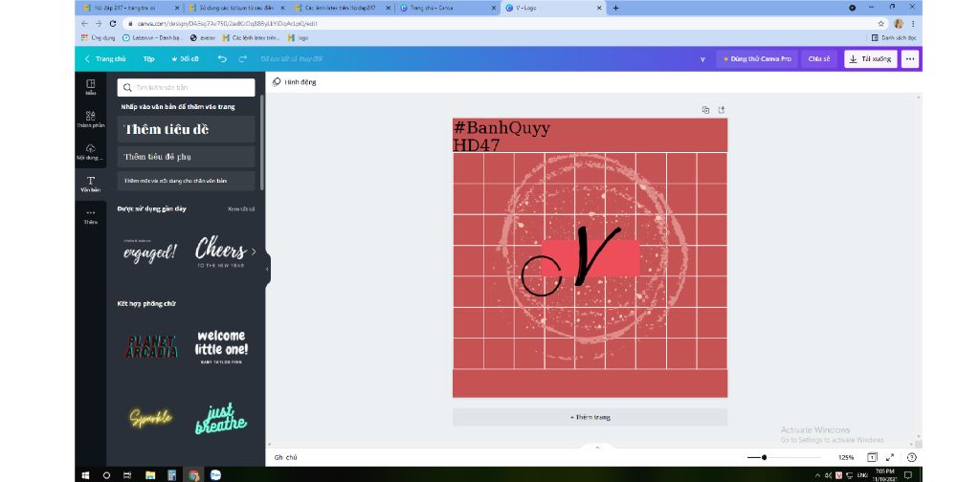Open File Explorer from the taskbar
Screen dimensions: 980x482
click(x=150, y=475)
